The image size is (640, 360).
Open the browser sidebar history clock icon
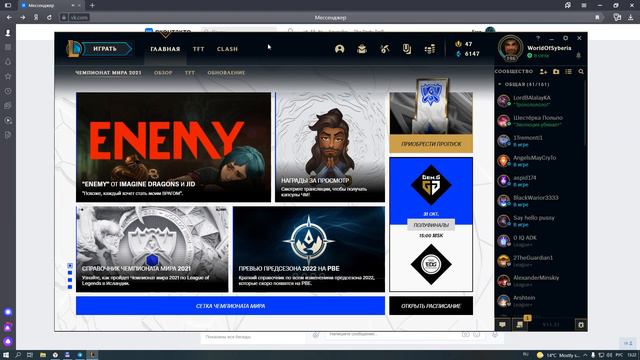click(8, 91)
